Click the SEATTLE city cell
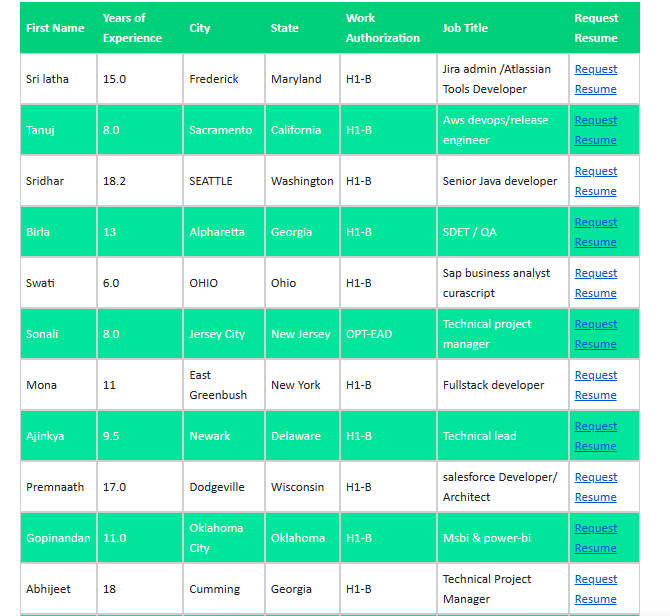 coord(224,181)
